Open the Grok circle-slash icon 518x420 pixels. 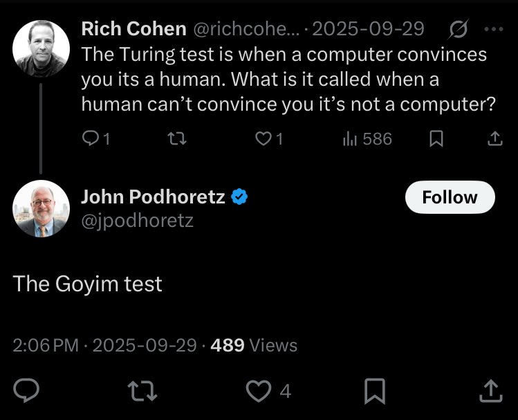tap(457, 29)
